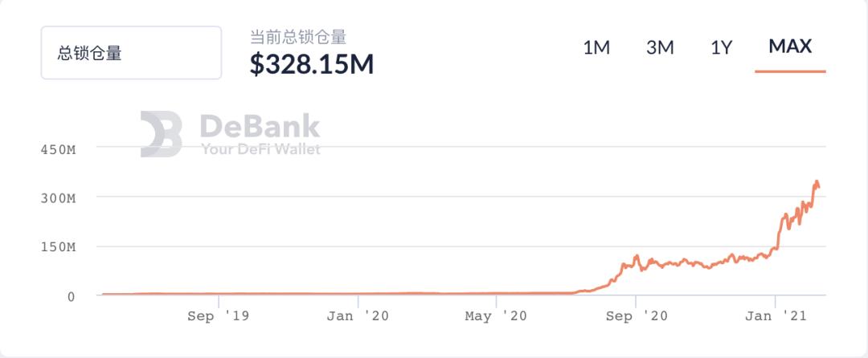Select the MAX time range tab
Viewport: 868px width, 358px height.
(790, 47)
